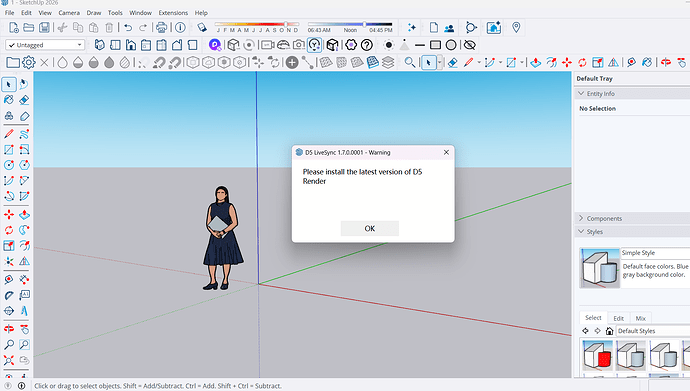Choose the red cylinder style thumbnail
Screen dimensions: 690x391
pyautogui.click(x=597, y=355)
